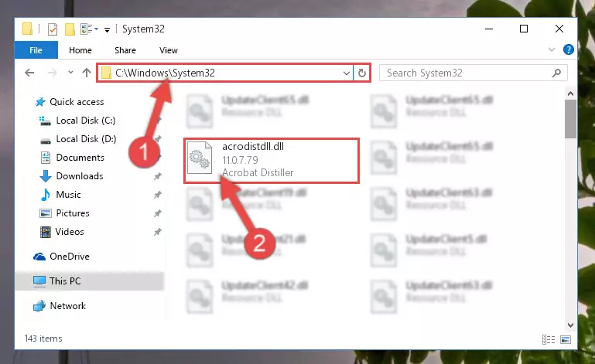The image size is (595, 364).
Task: Click the New folder icon in quick toolbar
Action: pyautogui.click(x=70, y=29)
